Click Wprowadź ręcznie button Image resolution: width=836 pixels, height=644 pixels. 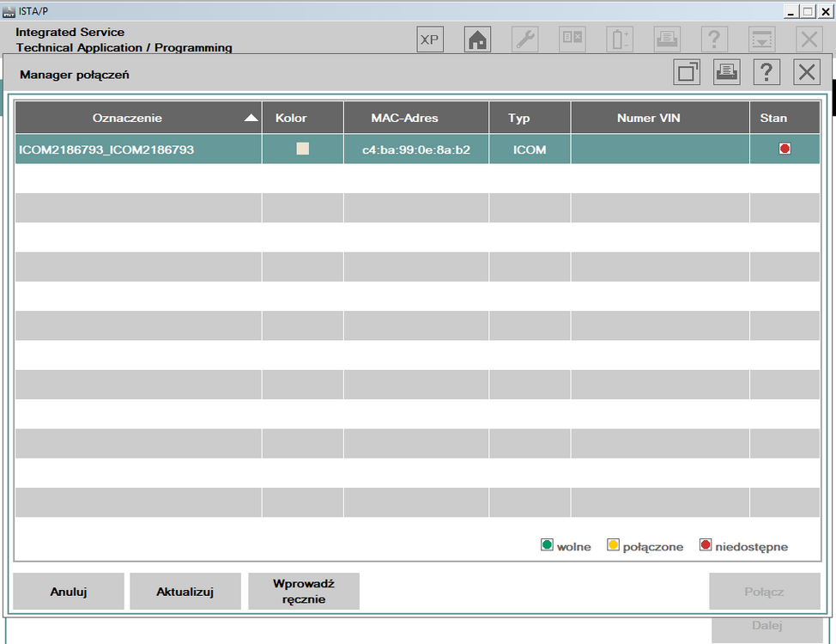tap(304, 591)
